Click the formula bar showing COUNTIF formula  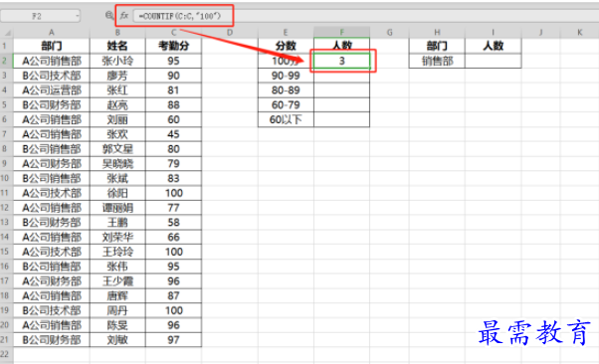click(366, 16)
